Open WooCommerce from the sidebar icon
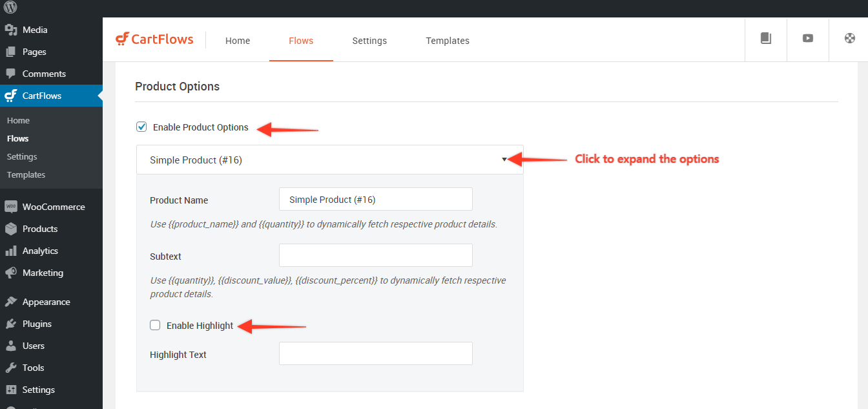 (10, 207)
